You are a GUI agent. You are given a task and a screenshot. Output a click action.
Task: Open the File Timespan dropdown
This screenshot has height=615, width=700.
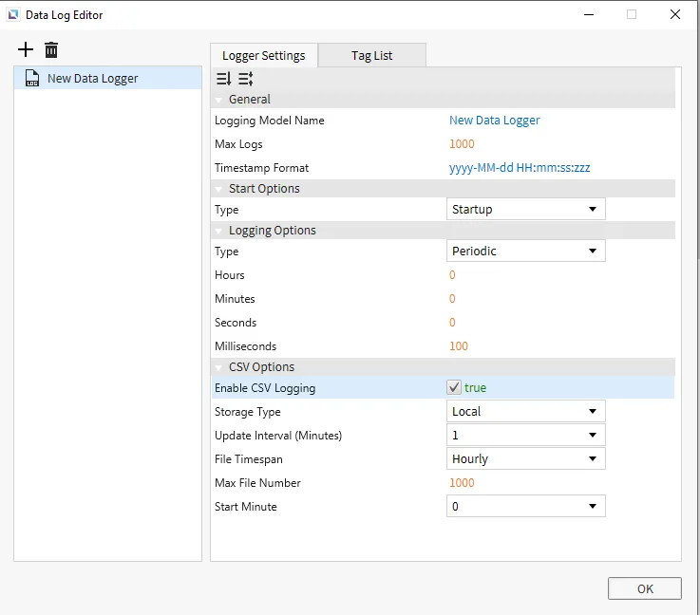pyautogui.click(x=525, y=459)
